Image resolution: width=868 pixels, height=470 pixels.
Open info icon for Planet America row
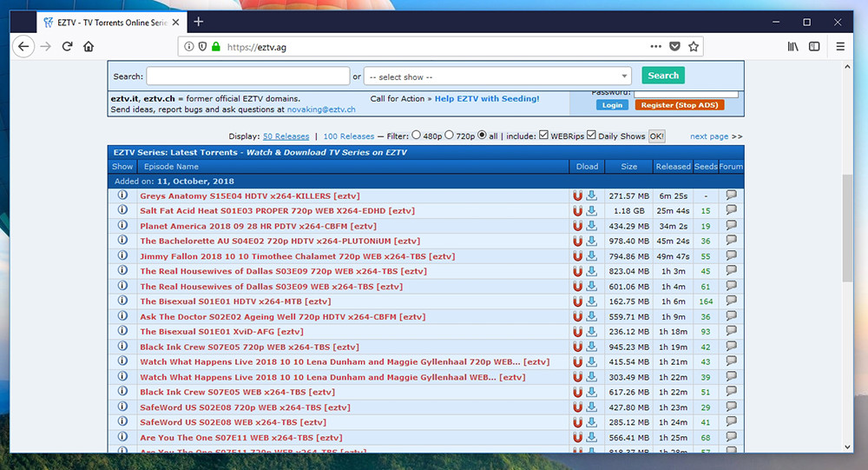coord(122,225)
